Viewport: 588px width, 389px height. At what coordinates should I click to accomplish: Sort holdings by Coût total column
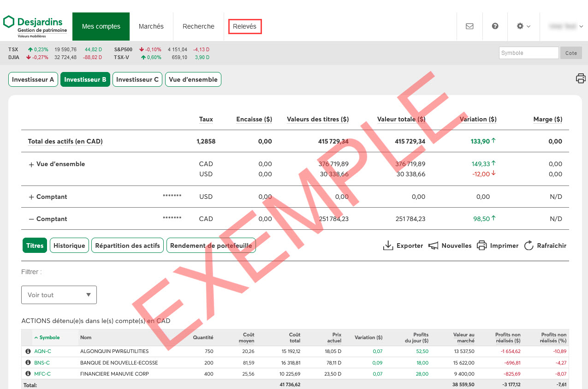pyautogui.click(x=295, y=338)
